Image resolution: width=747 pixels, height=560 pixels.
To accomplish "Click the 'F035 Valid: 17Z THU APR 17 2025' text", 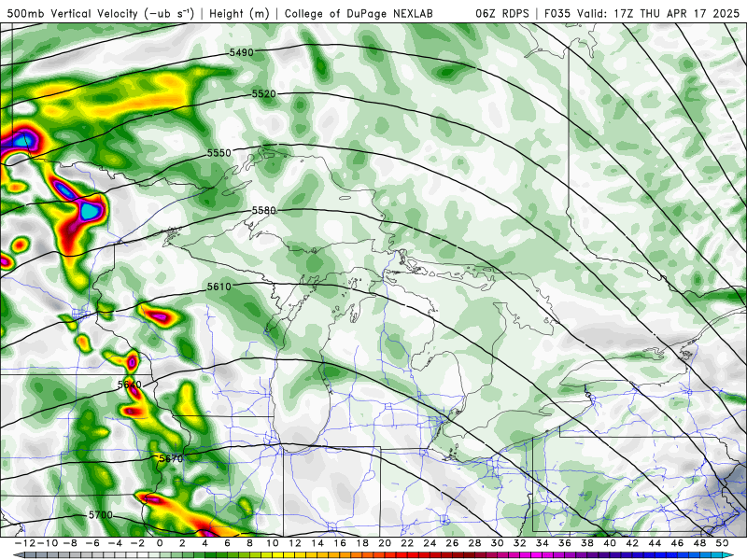I will (x=642, y=13).
